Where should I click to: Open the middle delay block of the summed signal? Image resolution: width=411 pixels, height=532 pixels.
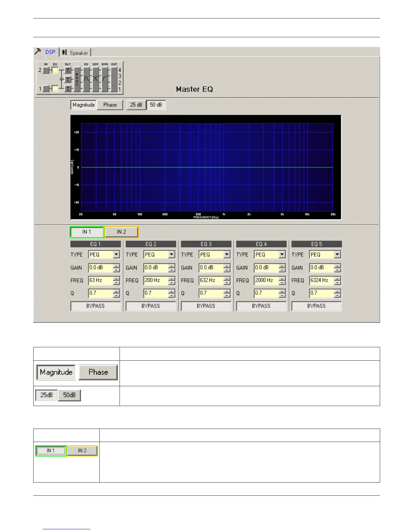pos(68,80)
